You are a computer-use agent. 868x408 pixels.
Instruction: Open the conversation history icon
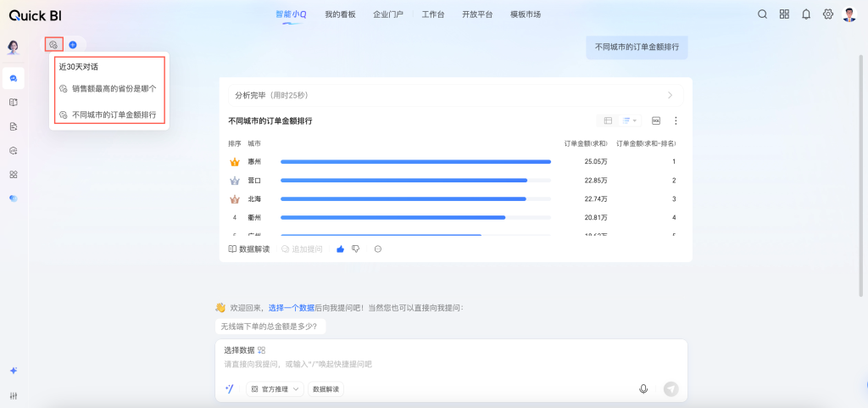pyautogui.click(x=53, y=44)
